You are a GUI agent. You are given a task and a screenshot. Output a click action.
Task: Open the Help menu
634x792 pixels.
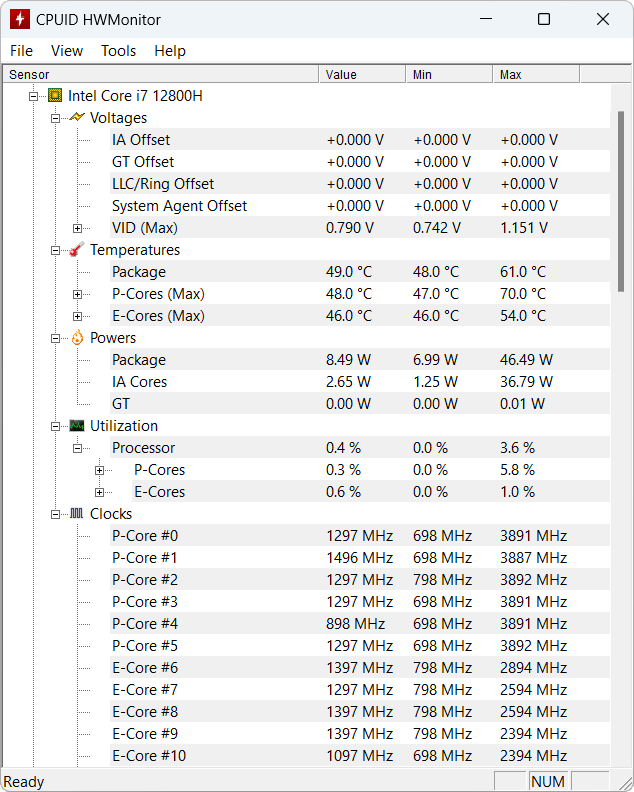click(170, 51)
